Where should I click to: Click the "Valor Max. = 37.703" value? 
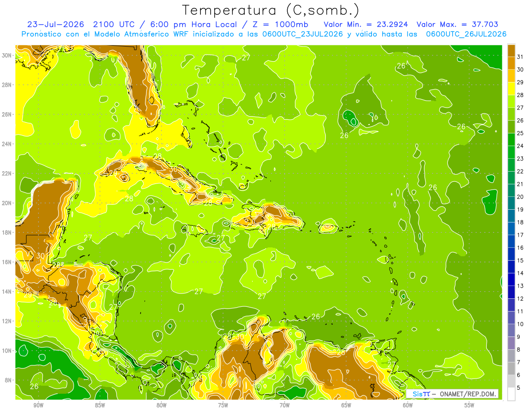457,24
